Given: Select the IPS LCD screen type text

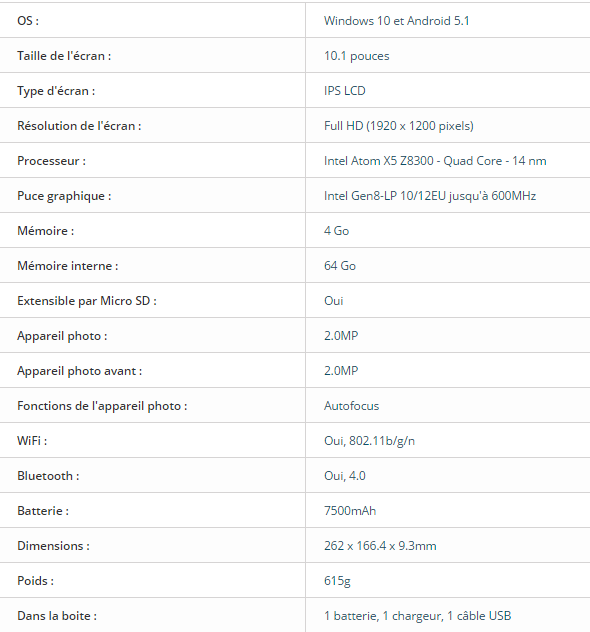Looking at the screenshot, I should coord(345,91).
